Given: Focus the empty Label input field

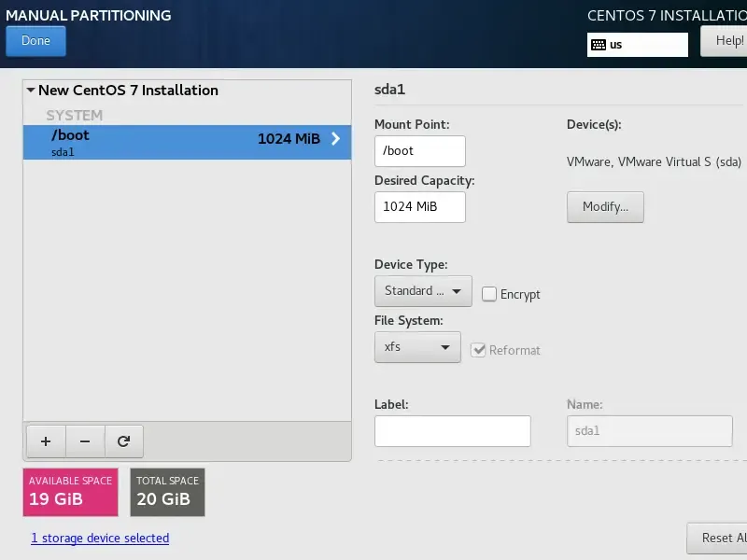Looking at the screenshot, I should pos(452,431).
